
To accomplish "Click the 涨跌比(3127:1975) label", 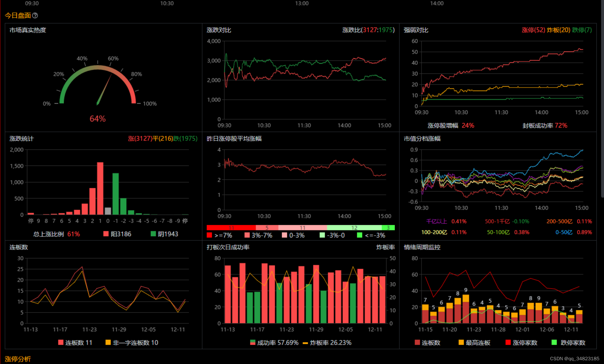I will 368,30.
